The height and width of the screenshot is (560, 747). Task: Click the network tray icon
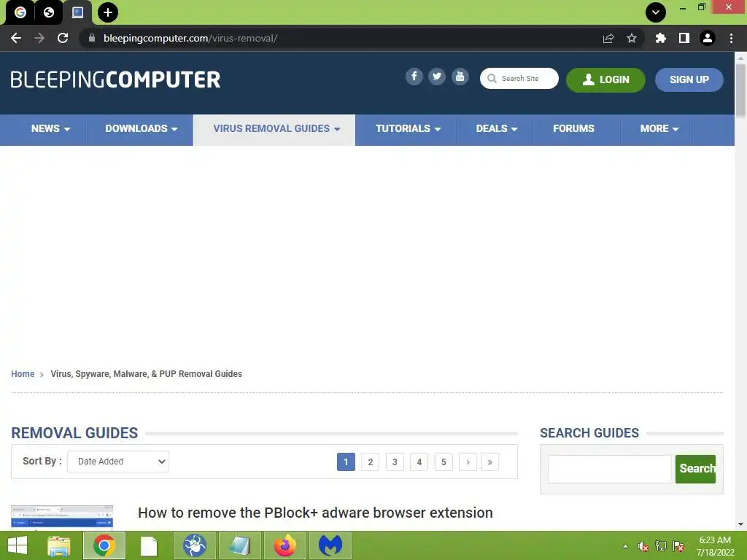pos(661,546)
